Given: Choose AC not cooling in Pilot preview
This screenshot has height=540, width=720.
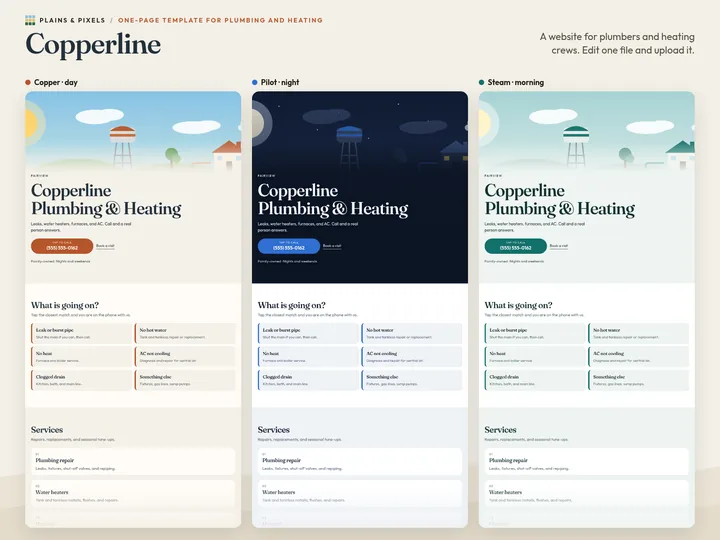Looking at the screenshot, I should pos(412,357).
